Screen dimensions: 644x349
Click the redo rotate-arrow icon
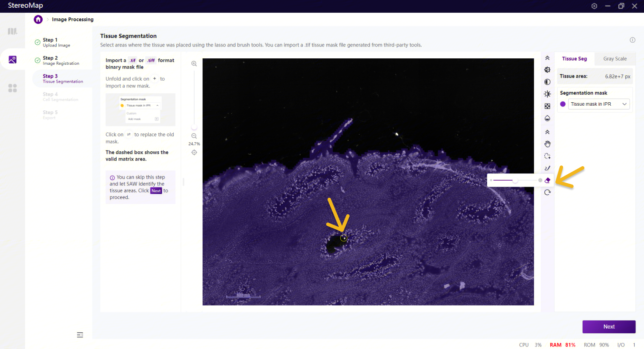[547, 192]
